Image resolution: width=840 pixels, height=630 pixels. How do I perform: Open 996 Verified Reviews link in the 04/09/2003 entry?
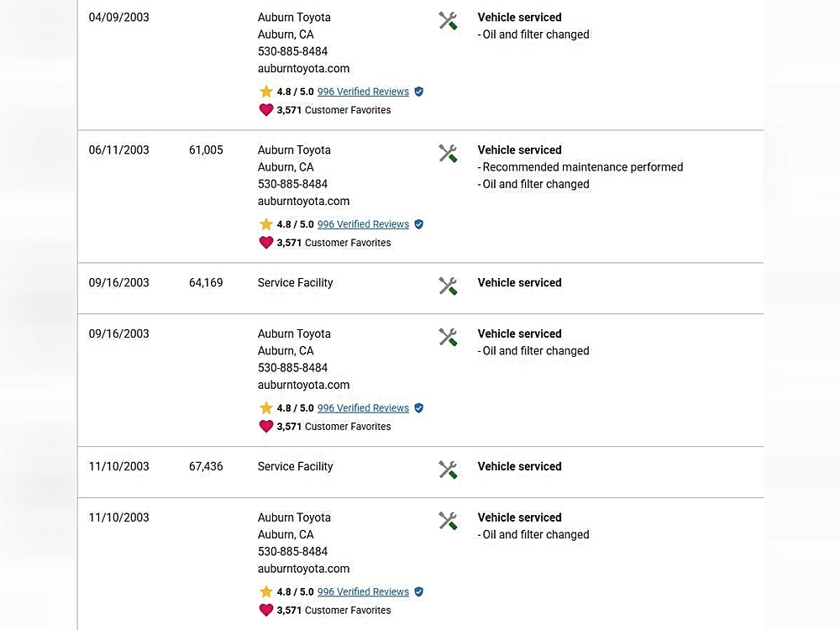(363, 92)
